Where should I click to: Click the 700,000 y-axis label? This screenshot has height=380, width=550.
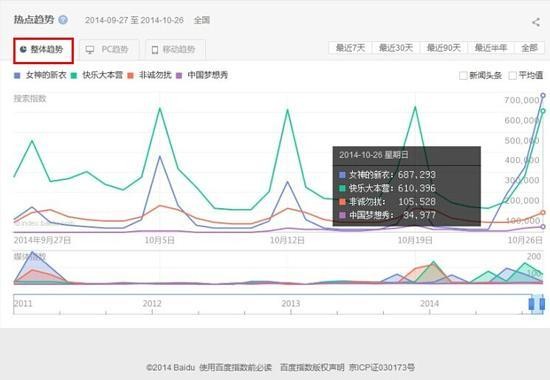[522, 100]
